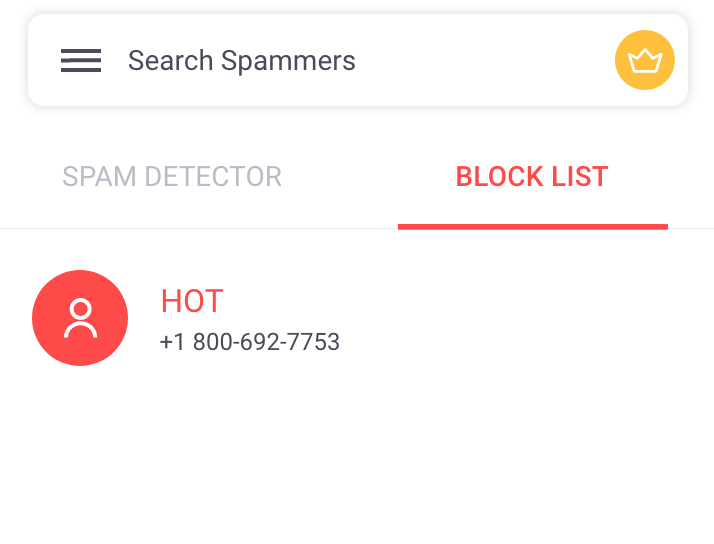This screenshot has width=714, height=544.
Task: Tap the HOT caller profile picture
Action: 80,318
